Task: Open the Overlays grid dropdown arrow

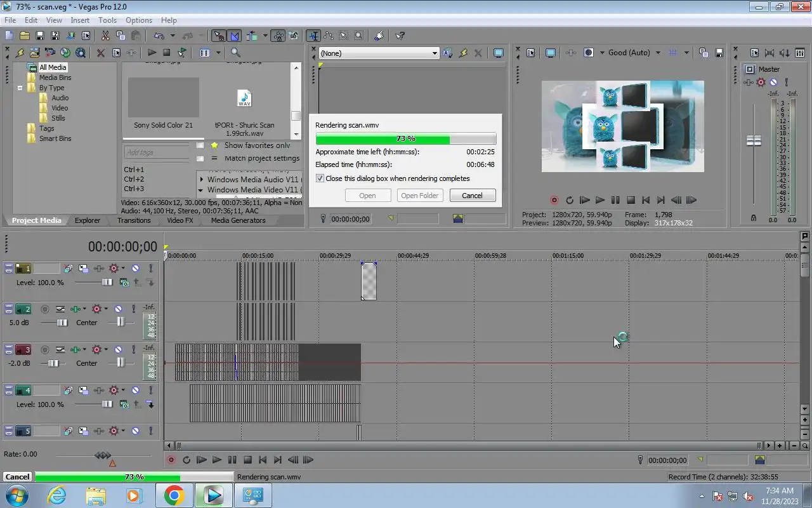Action: click(x=686, y=53)
